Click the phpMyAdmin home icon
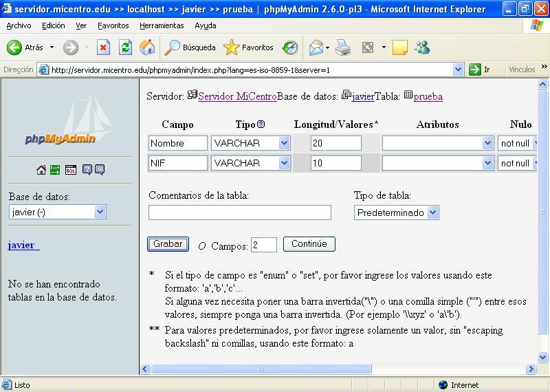This screenshot has height=392, width=550. point(41,170)
